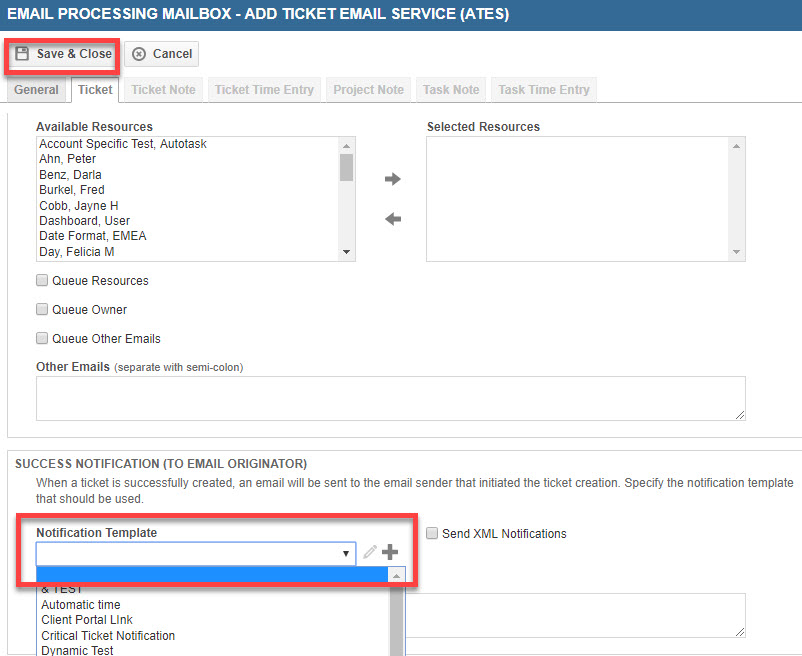This screenshot has width=802, height=656.
Task: Tick the Queue Owner checkbox
Action: (x=42, y=309)
